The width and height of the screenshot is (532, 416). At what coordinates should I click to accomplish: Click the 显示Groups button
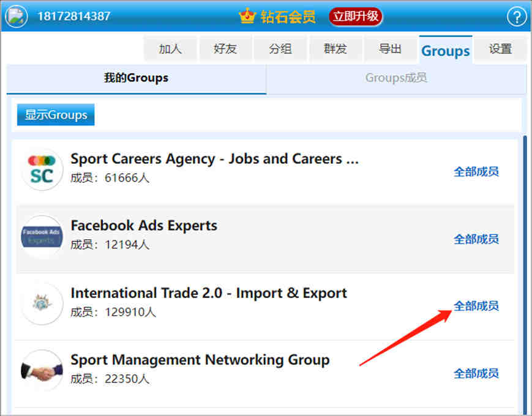tap(56, 115)
